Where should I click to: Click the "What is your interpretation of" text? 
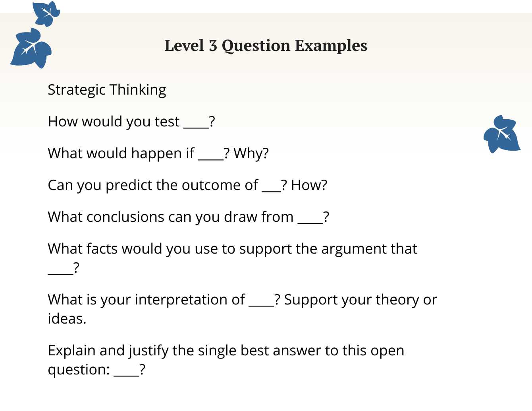tap(146, 300)
